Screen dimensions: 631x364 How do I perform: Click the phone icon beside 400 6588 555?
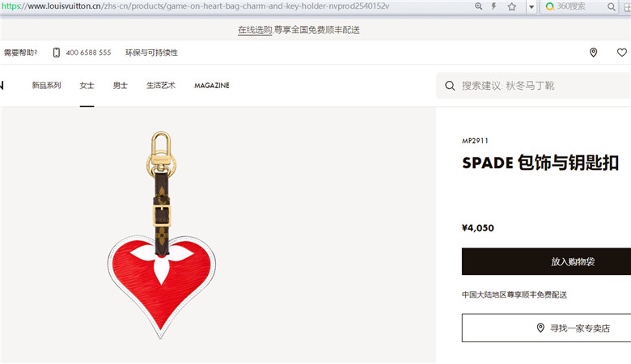tap(57, 53)
